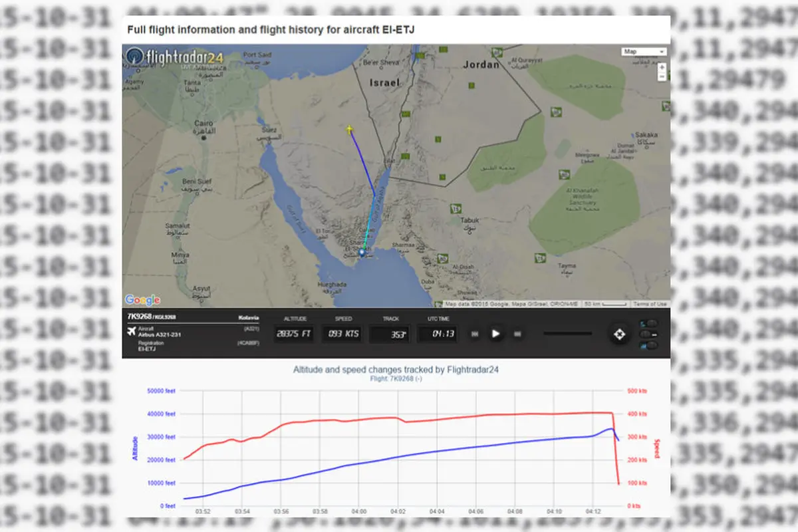Select the yellow aircraft icon on the map

tap(349, 129)
